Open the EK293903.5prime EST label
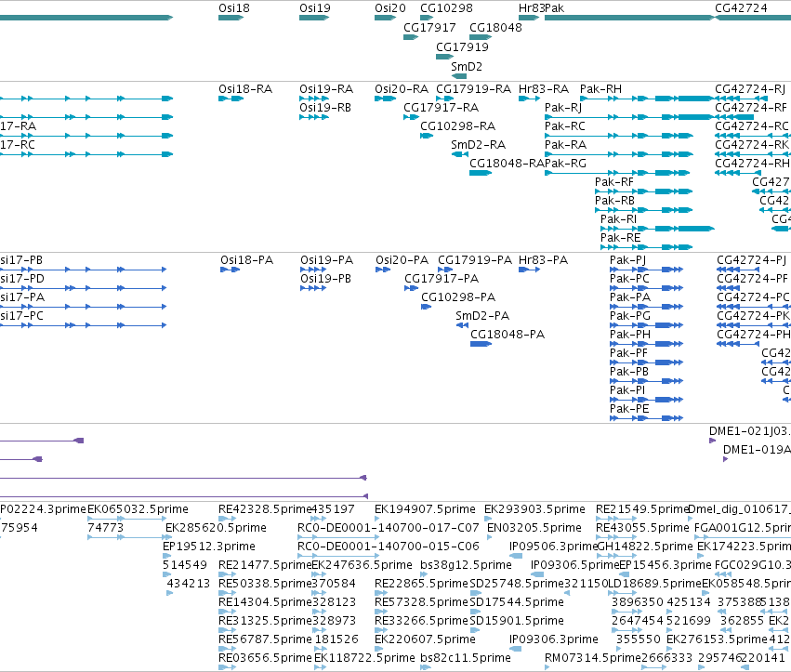The height and width of the screenshot is (672, 791). [534, 509]
